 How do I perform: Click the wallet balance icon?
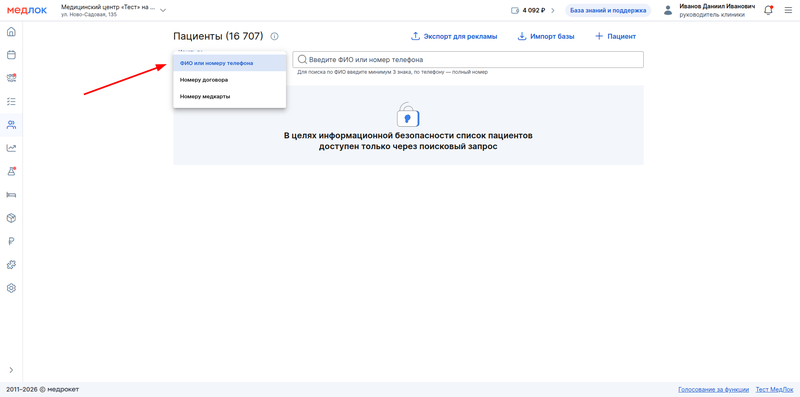(515, 10)
